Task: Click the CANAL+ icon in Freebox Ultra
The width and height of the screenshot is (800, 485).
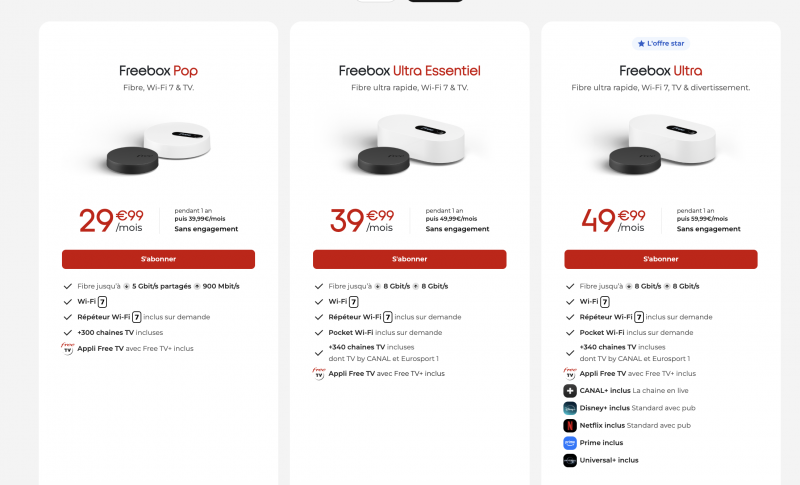Action: pyautogui.click(x=570, y=391)
